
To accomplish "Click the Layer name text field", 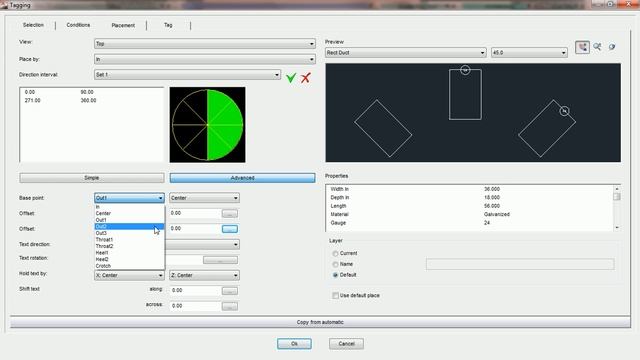I will 520,264.
